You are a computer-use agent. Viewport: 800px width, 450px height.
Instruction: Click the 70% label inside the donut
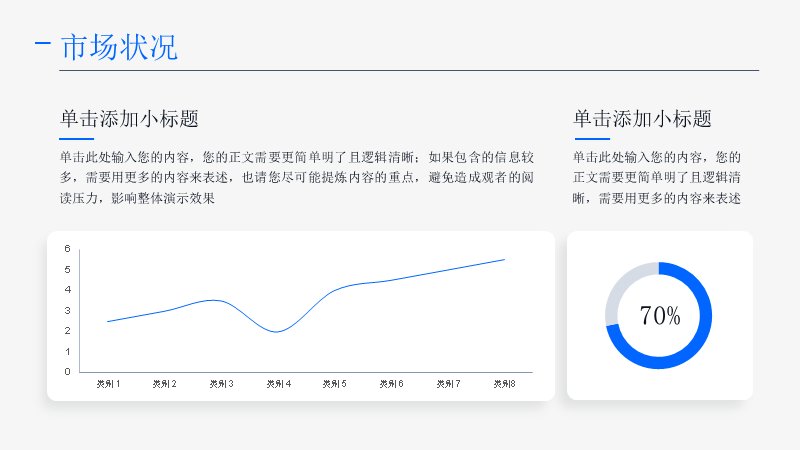[x=660, y=315]
